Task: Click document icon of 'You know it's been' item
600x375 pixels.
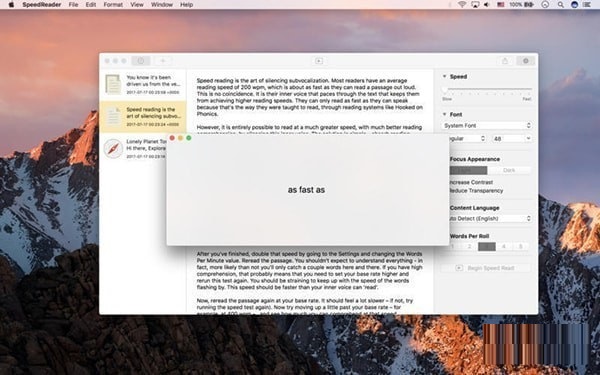Action: point(113,84)
